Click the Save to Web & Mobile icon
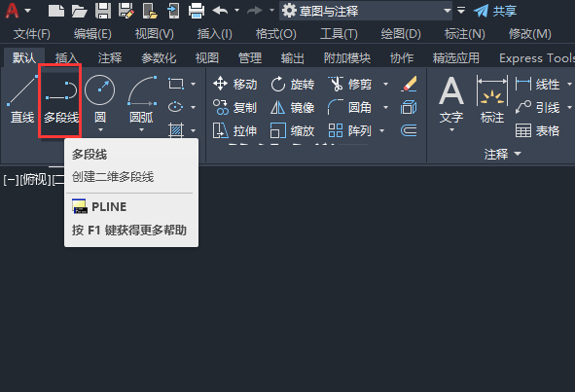 coord(173,11)
